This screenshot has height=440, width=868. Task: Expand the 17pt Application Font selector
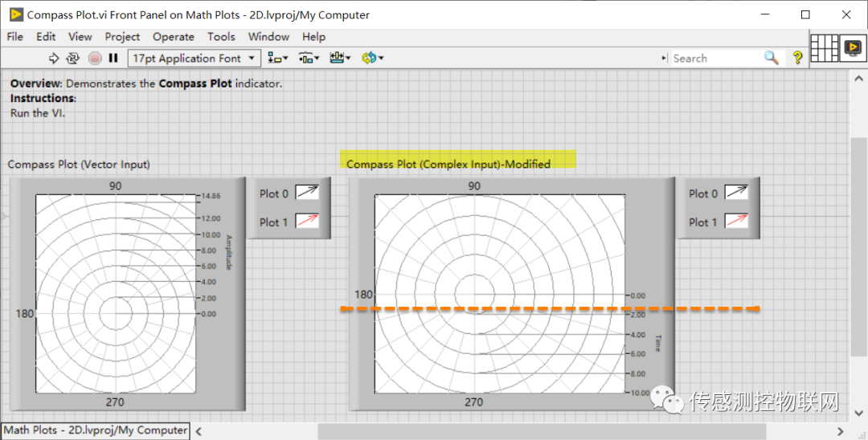tap(194, 58)
